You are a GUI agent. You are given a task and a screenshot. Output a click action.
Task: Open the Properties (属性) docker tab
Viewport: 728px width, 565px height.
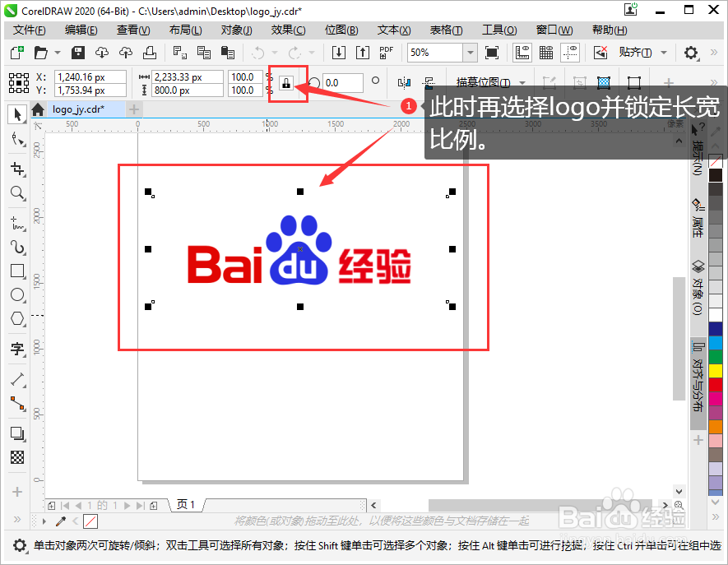click(x=698, y=218)
